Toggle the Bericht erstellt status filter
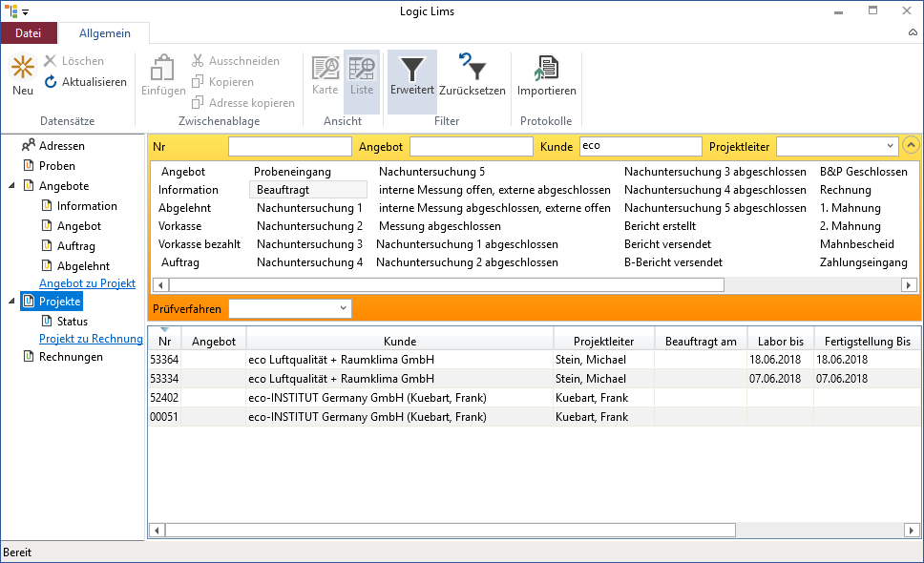924x563 pixels. [x=660, y=226]
